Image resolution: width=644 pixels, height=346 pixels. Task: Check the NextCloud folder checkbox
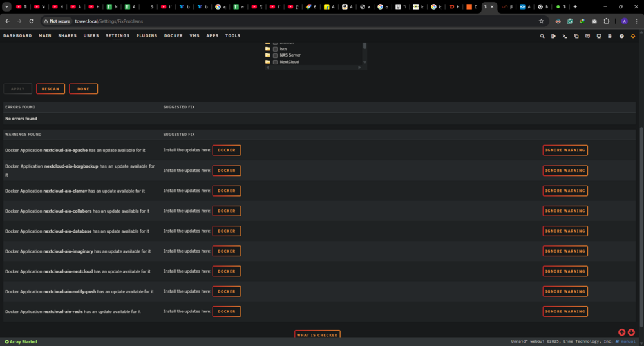(x=275, y=62)
